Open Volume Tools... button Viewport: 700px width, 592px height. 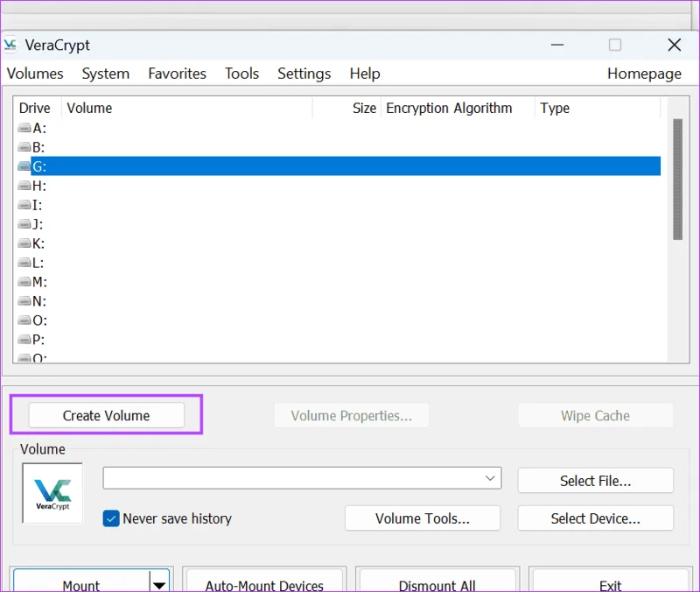coord(423,518)
